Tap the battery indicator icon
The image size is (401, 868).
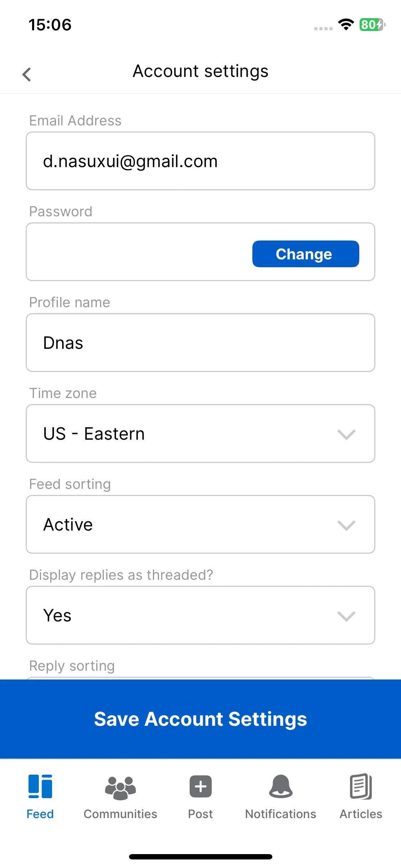(372, 25)
